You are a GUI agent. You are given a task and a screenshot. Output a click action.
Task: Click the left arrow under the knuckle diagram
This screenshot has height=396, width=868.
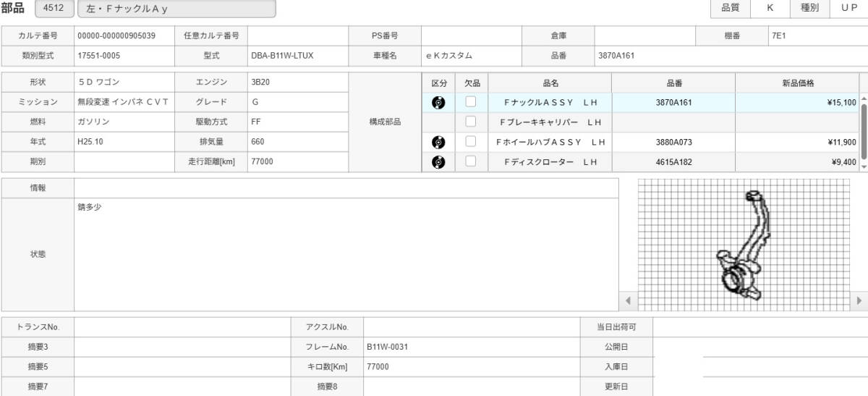coord(627,300)
